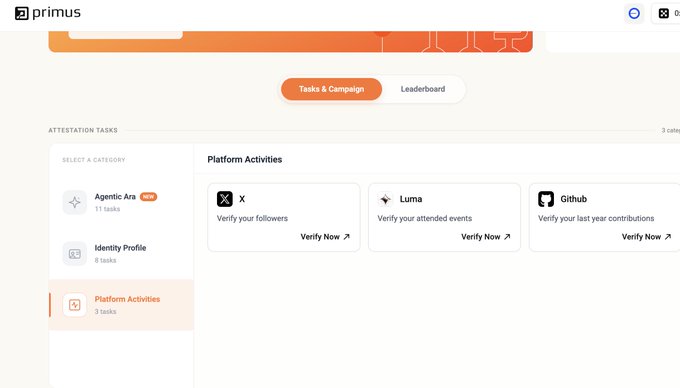Click the '11 tasks' label
Image resolution: width=680 pixels, height=388 pixels.
click(108, 209)
